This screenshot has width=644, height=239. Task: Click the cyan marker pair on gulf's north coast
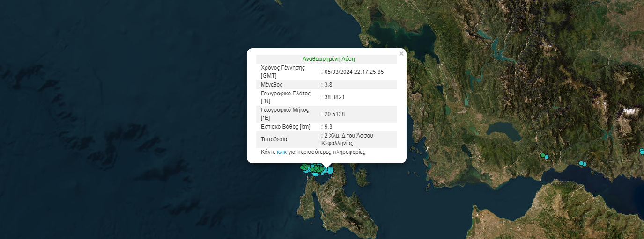coord(582,164)
